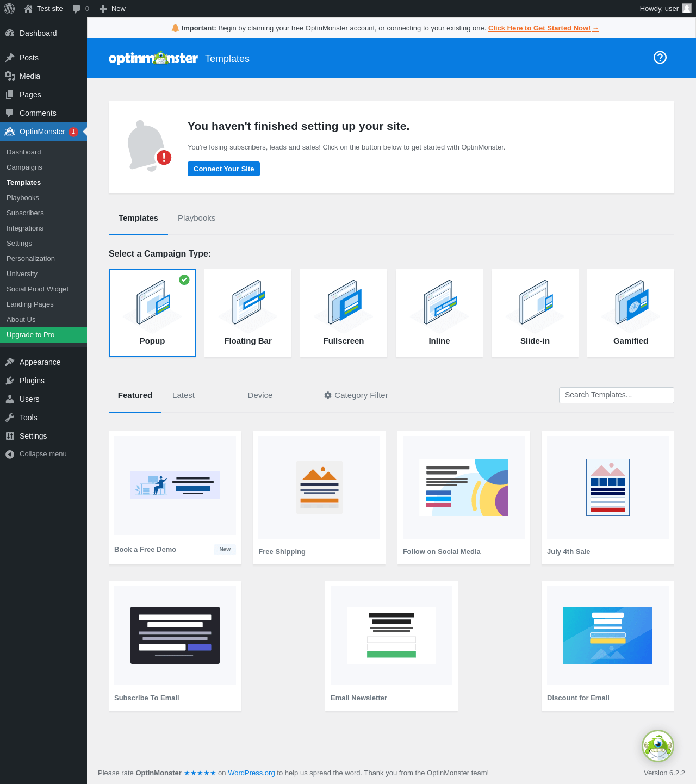Click the New plus icon in admin bar
696x784 pixels.
point(103,9)
